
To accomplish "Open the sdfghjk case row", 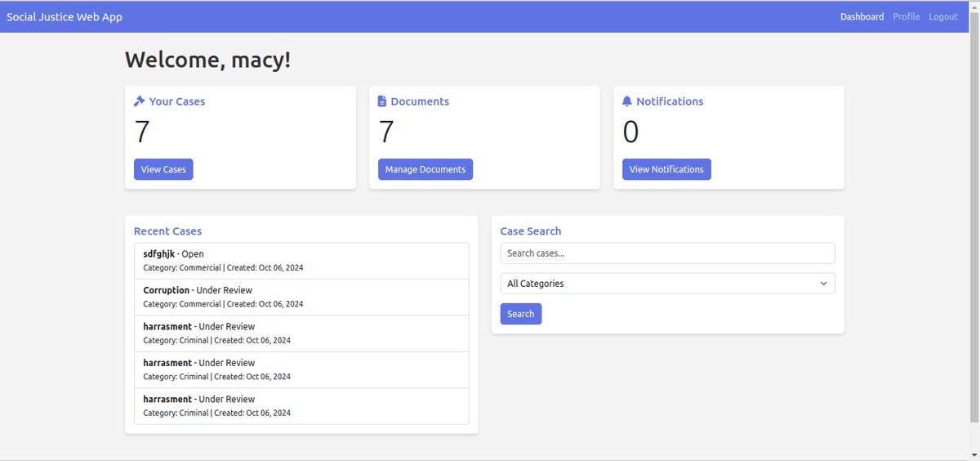I will (x=301, y=261).
